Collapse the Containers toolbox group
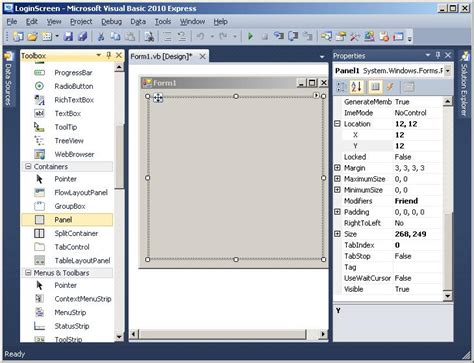Viewport: 474px width, 363px height. (x=28, y=166)
